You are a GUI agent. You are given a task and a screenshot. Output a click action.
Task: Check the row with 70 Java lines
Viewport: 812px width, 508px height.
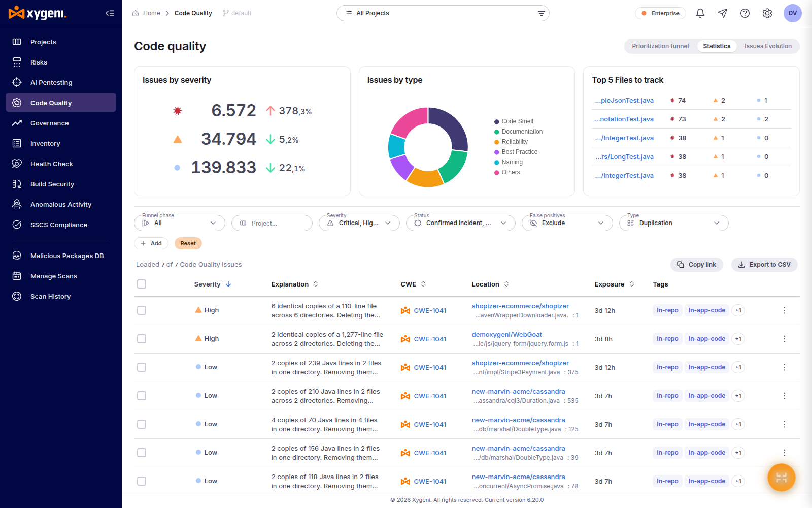[142, 424]
